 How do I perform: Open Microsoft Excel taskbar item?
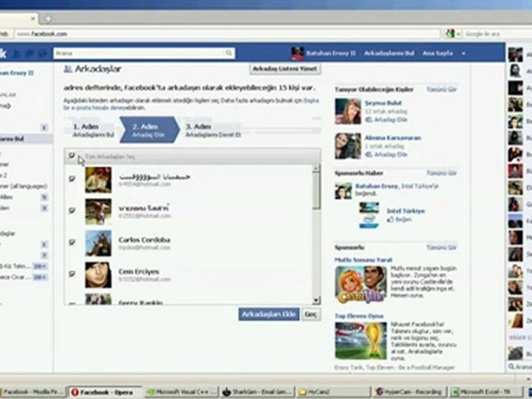click(486, 392)
